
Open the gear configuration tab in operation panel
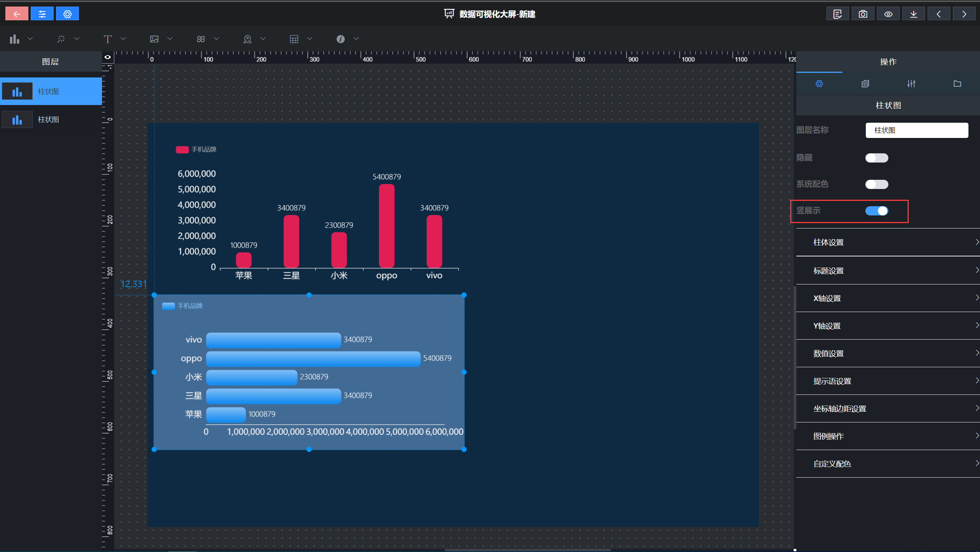click(819, 84)
